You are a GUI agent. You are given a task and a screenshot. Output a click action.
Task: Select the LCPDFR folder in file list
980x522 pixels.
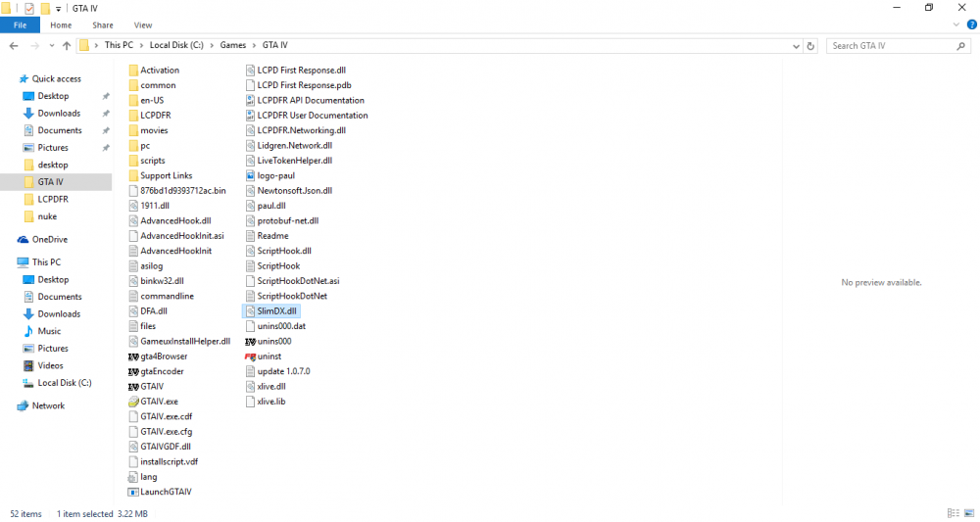tap(149, 116)
